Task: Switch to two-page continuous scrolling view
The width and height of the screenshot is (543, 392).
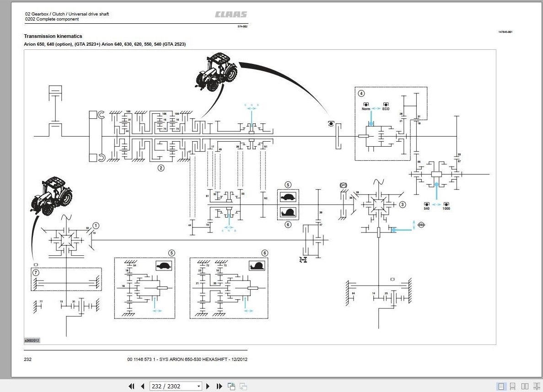Action: point(537,386)
